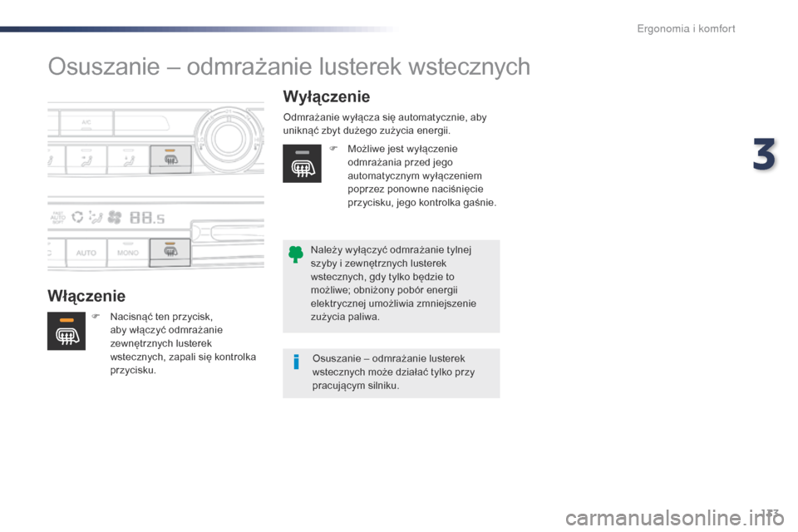Image resolution: width=798 pixels, height=532 pixels.
Task: Select the highlighted defrost button in the top panel diagram
Action: pyautogui.click(x=170, y=159)
